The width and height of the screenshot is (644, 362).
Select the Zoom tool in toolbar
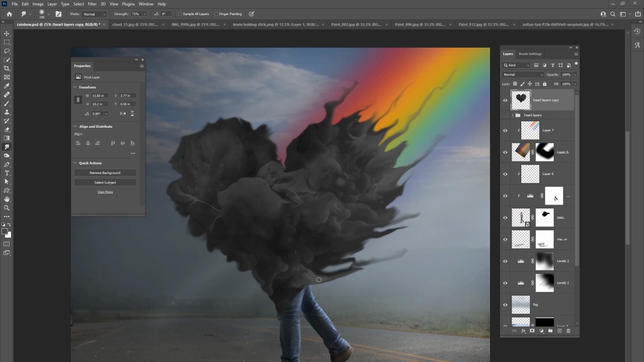7,208
